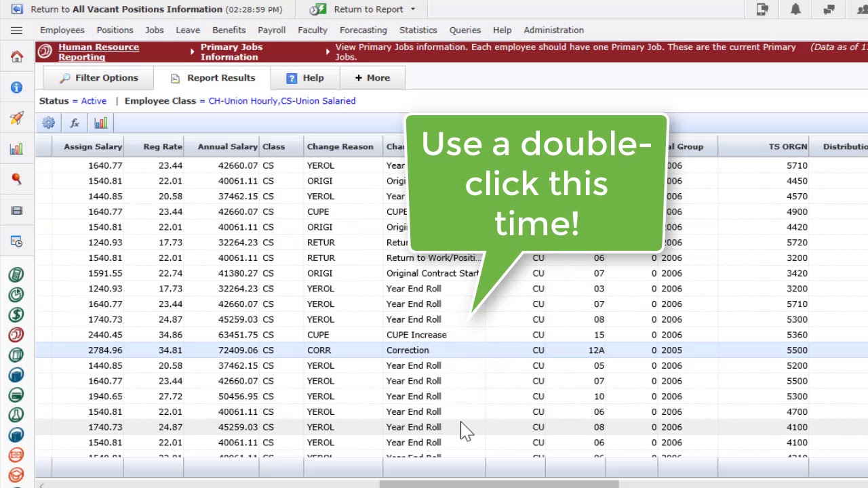Switch to the Report Results tab

coord(212,78)
